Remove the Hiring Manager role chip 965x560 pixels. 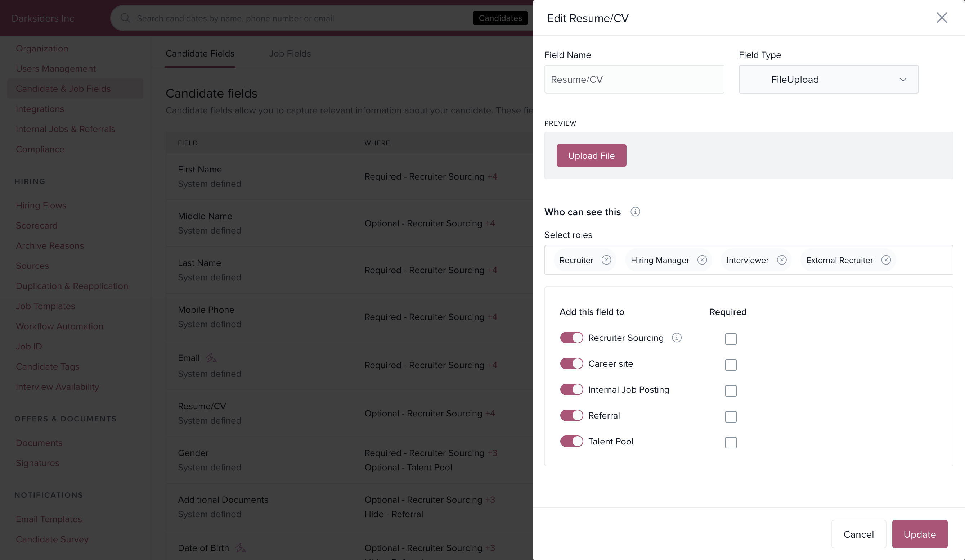point(702,260)
